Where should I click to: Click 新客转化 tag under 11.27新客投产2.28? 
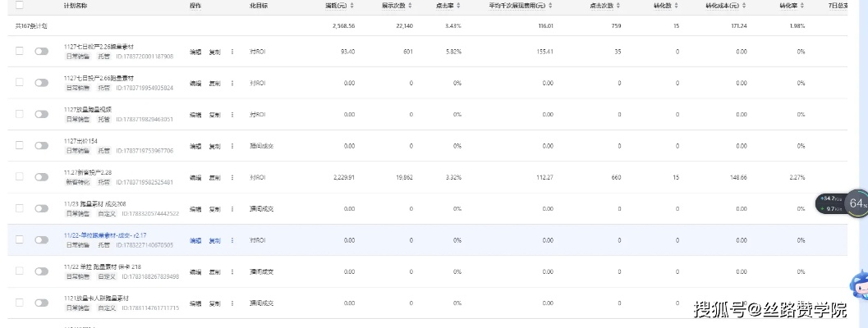(77, 182)
